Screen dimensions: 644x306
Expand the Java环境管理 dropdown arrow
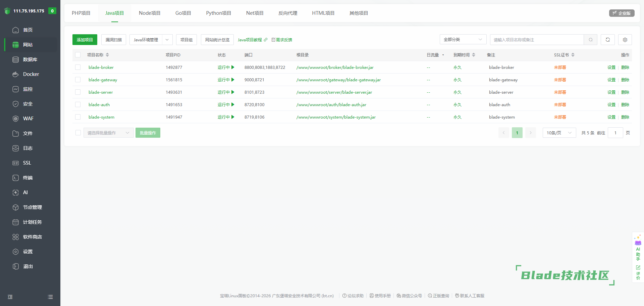pos(167,40)
